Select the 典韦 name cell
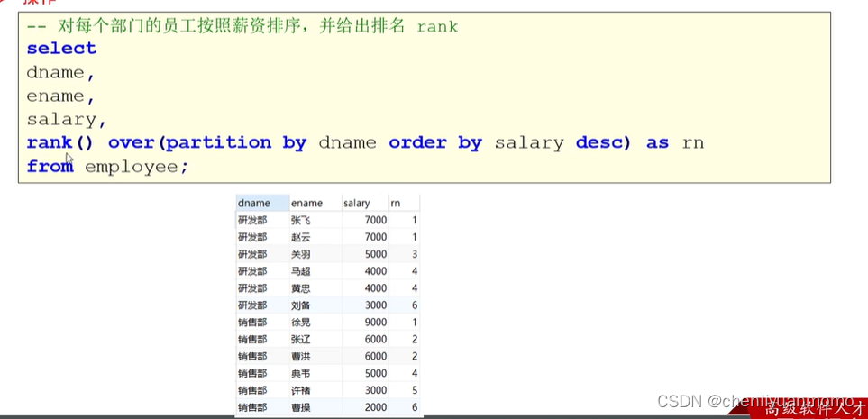 pos(315,374)
